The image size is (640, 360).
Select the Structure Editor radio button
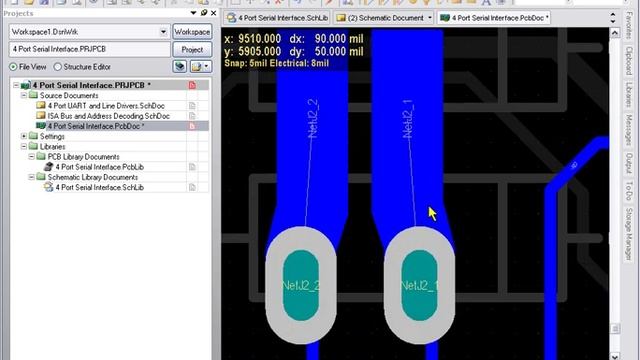tap(58, 67)
